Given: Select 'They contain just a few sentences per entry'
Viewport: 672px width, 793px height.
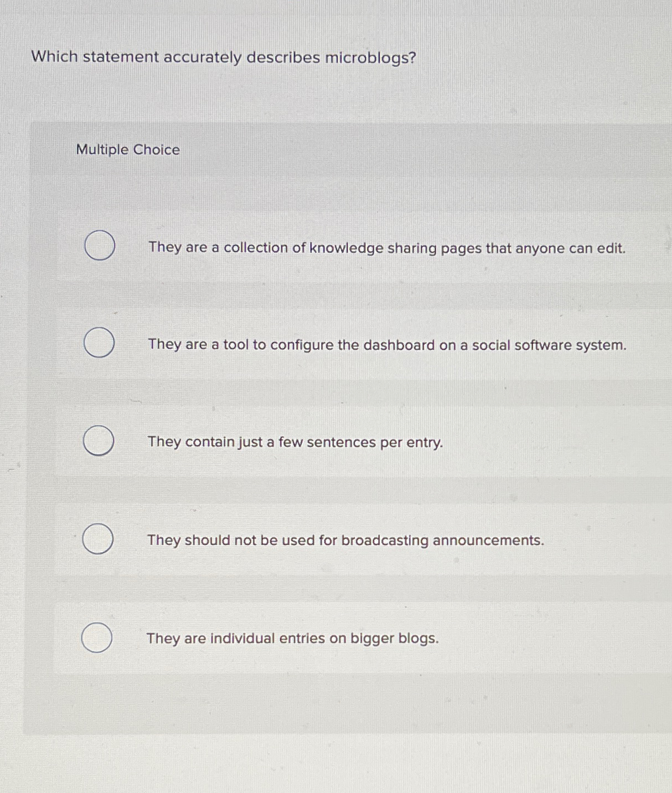Looking at the screenshot, I should click(x=100, y=441).
